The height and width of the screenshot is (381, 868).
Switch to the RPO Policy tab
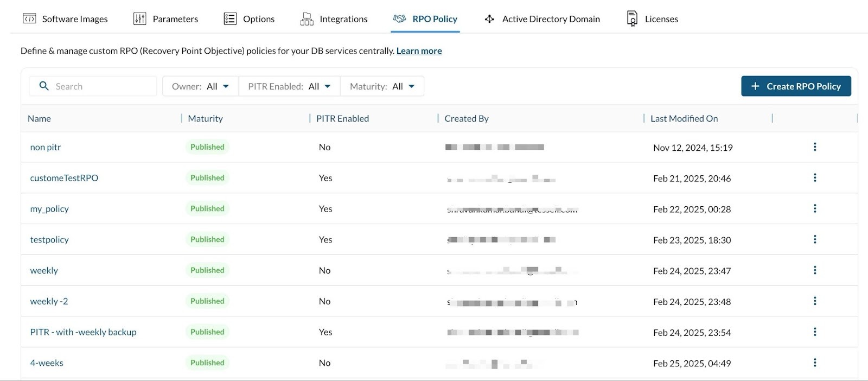tap(425, 19)
